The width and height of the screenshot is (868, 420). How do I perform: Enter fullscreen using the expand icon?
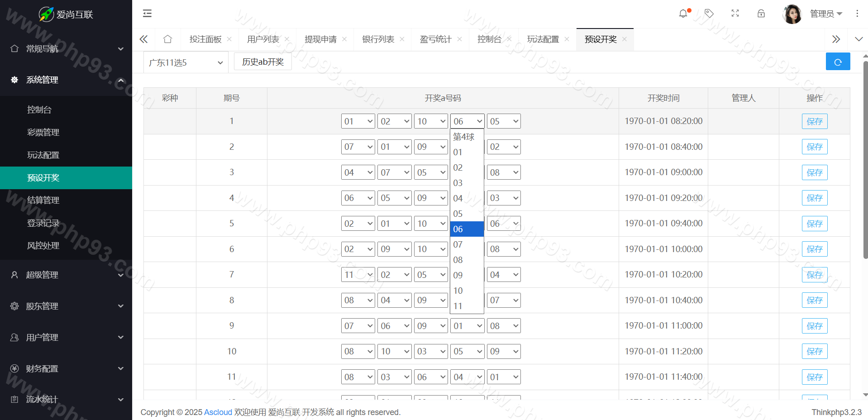(735, 14)
